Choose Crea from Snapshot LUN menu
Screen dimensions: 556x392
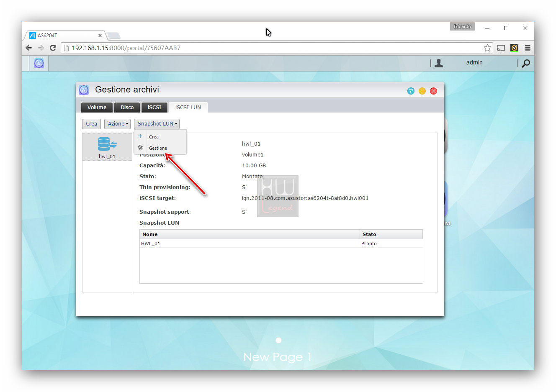[160, 137]
